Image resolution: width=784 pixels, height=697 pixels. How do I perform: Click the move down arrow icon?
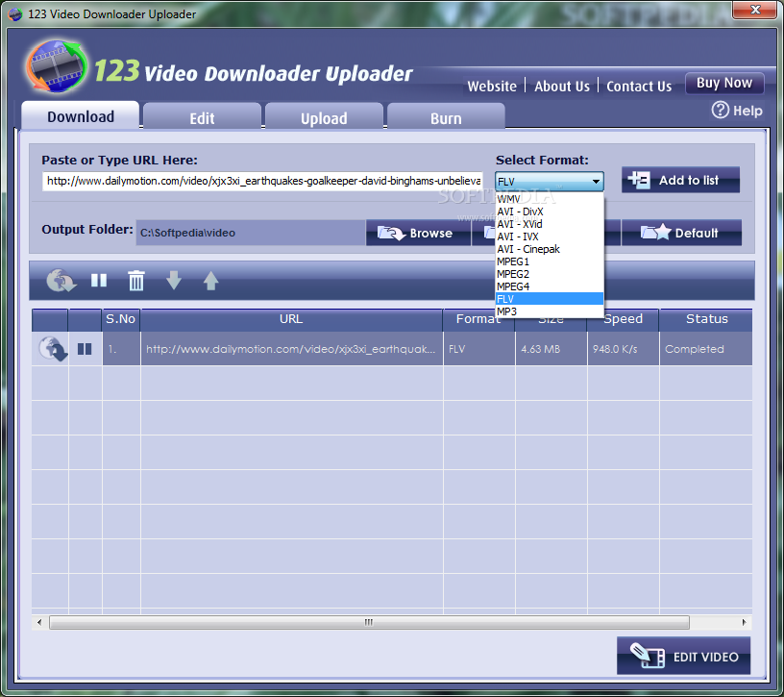click(x=174, y=280)
